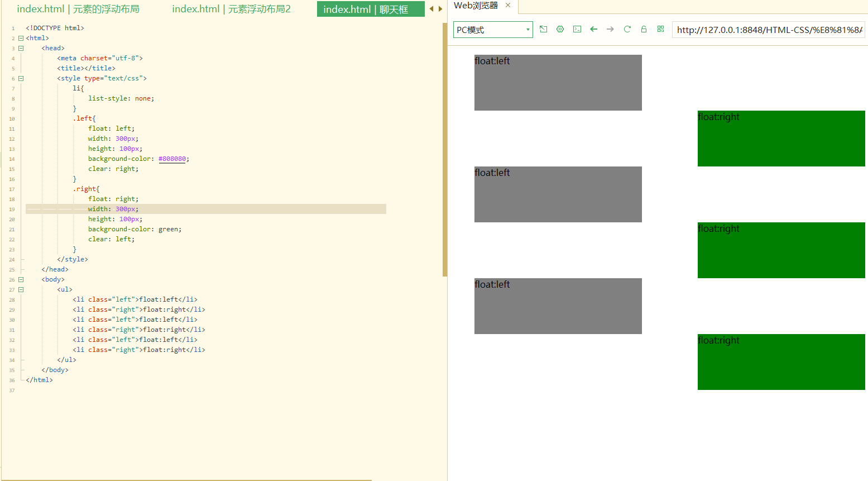Click the </html> closing tag
The width and height of the screenshot is (868, 481).
[39, 380]
